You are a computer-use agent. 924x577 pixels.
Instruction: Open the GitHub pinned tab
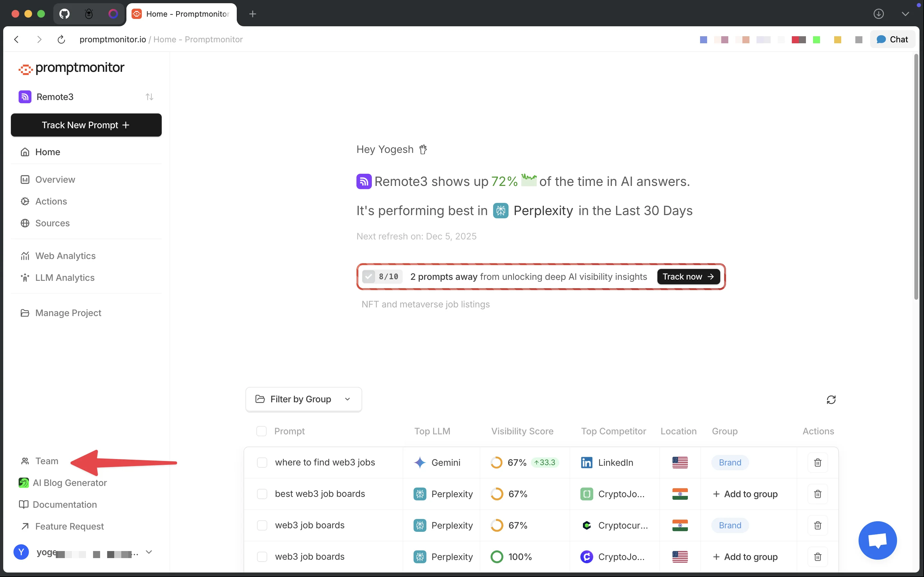[x=64, y=14]
